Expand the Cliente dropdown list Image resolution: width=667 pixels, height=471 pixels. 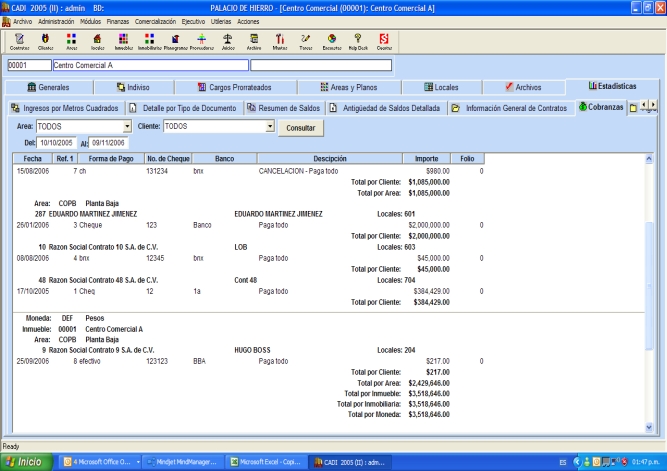(270, 127)
